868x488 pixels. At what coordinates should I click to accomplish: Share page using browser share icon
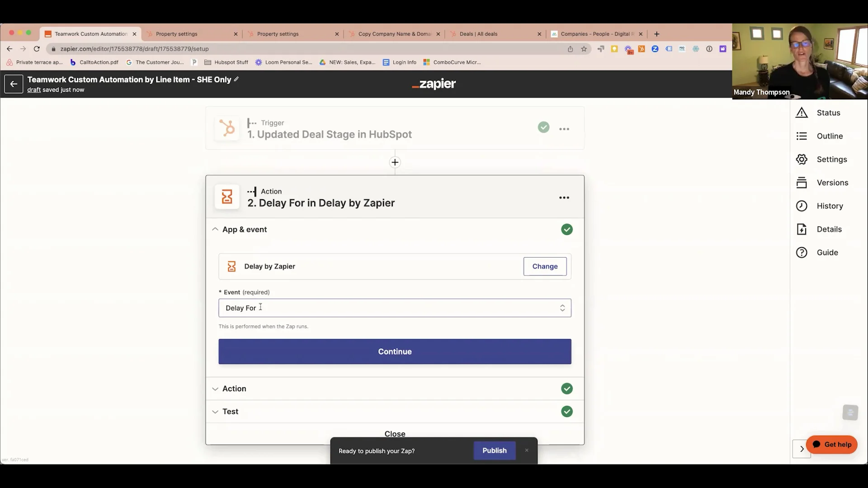tap(570, 49)
